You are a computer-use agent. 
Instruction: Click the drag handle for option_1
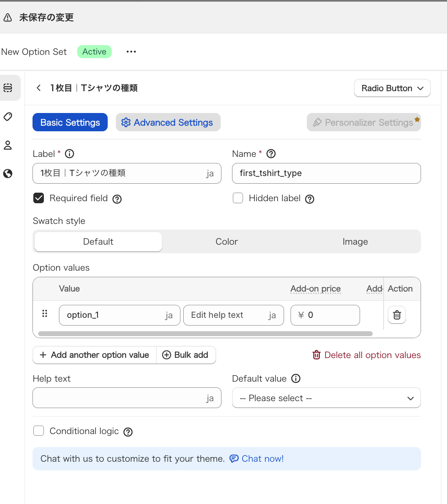coord(45,313)
